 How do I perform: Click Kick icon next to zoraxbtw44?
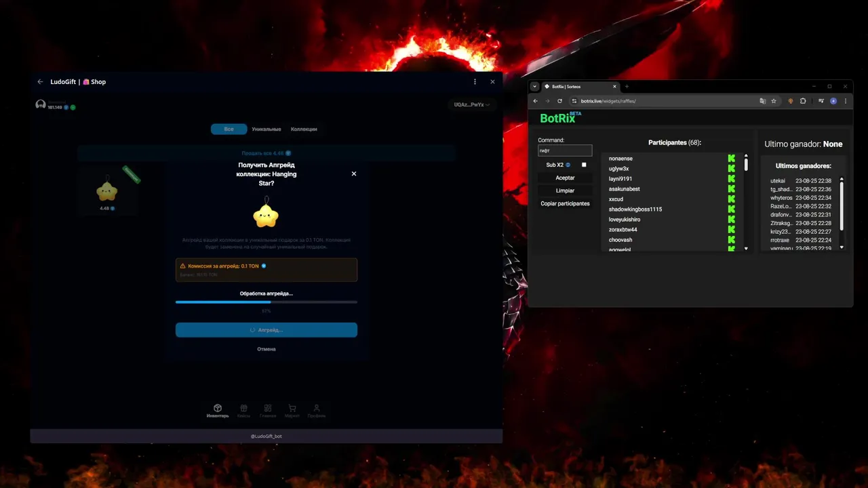(732, 230)
